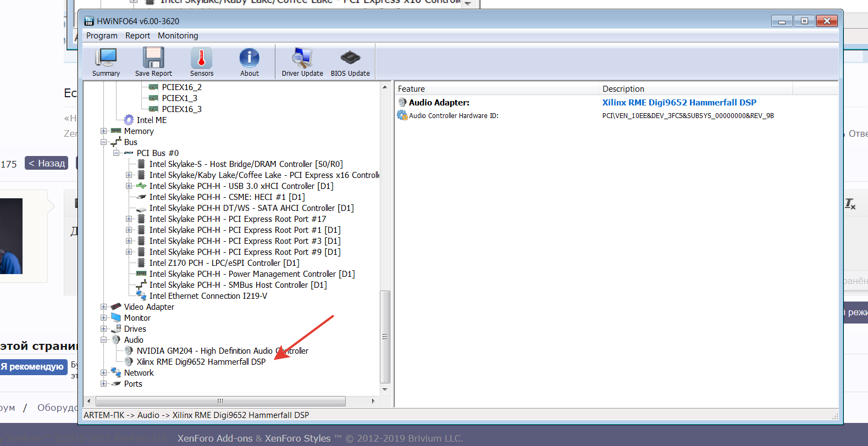
Task: Expand the Network tree node
Action: click(103, 372)
